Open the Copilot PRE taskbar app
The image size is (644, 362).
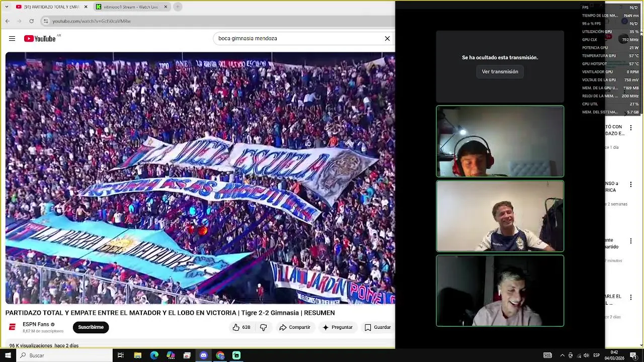coord(171,355)
